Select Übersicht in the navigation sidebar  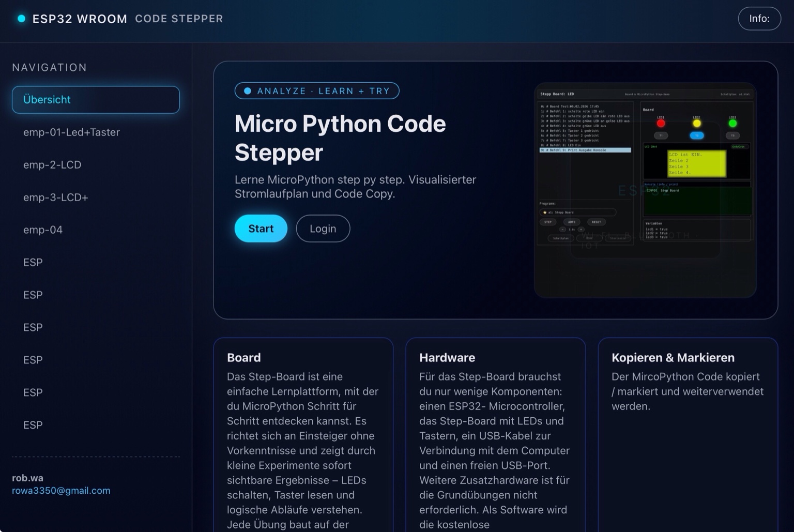95,99
